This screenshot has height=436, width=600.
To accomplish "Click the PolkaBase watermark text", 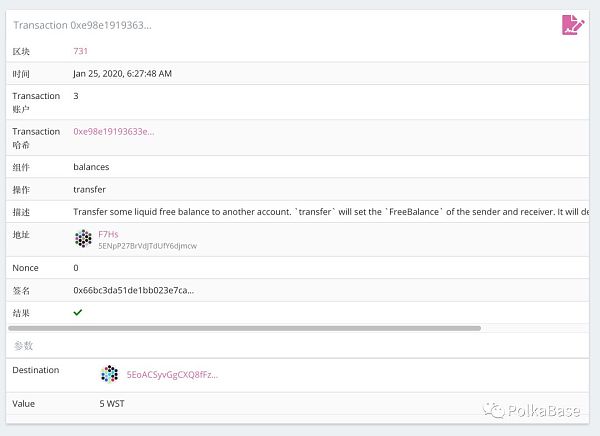I will click(x=543, y=409).
